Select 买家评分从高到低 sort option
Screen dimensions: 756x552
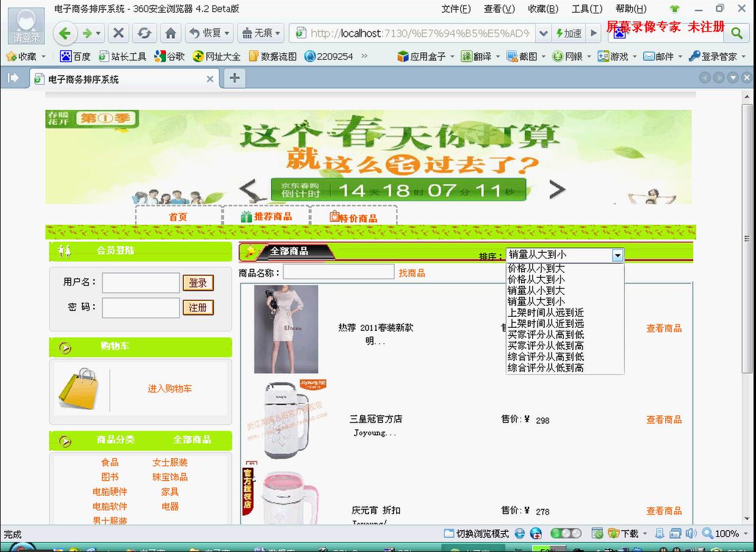tap(545, 335)
